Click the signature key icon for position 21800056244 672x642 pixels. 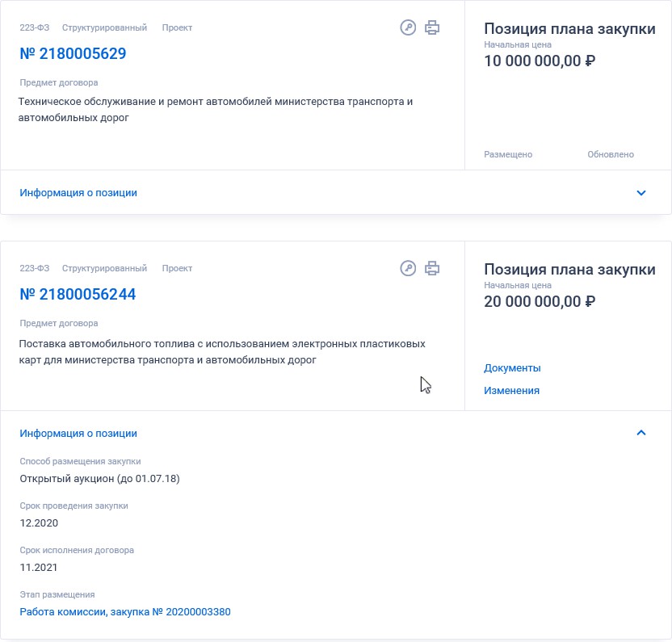click(408, 268)
